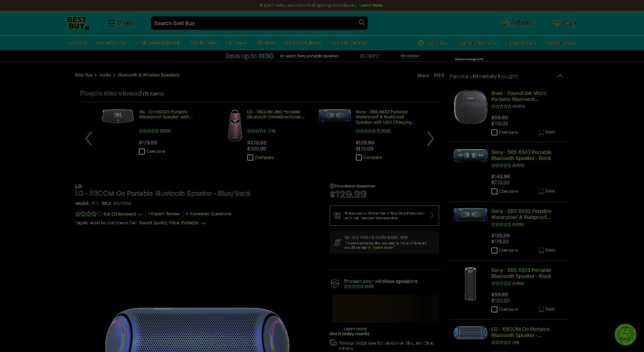Click the Price Match Guarantee icon
Viewport: 644px width, 352px height.
[x=332, y=186]
